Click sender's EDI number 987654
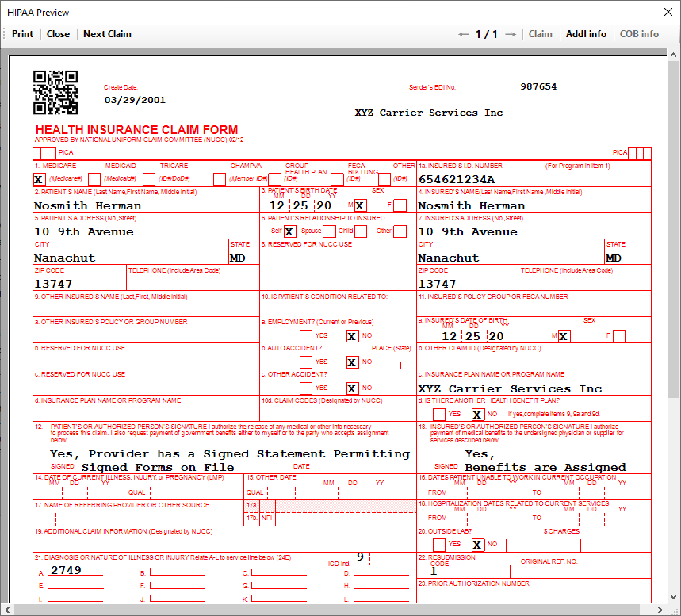Screen dimensions: 681x616 pyautogui.click(x=538, y=86)
